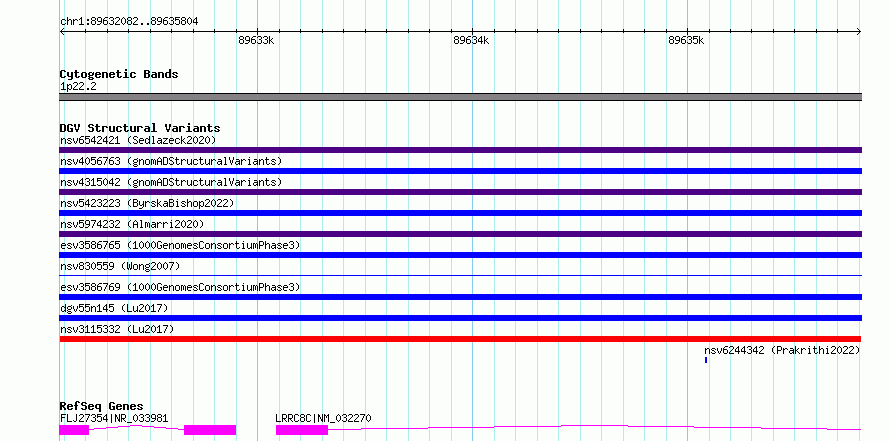Click the LRRC8C magenta intron line
This screenshot has height=441, width=890.
coord(594,427)
